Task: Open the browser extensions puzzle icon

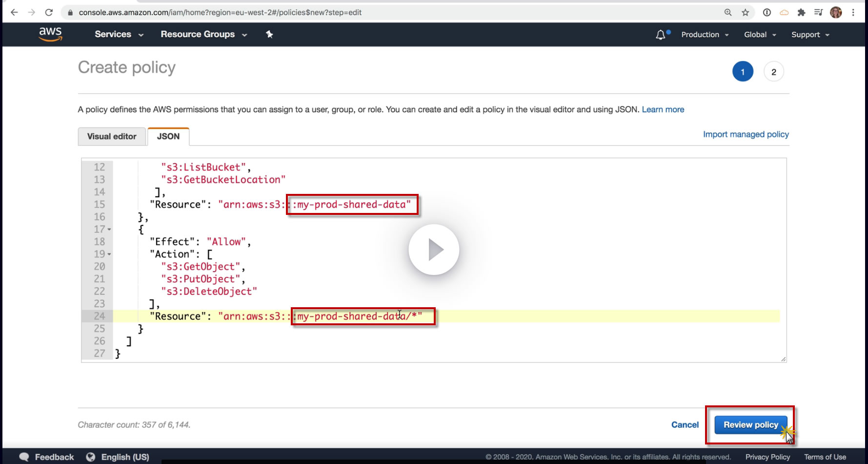Action: (801, 13)
